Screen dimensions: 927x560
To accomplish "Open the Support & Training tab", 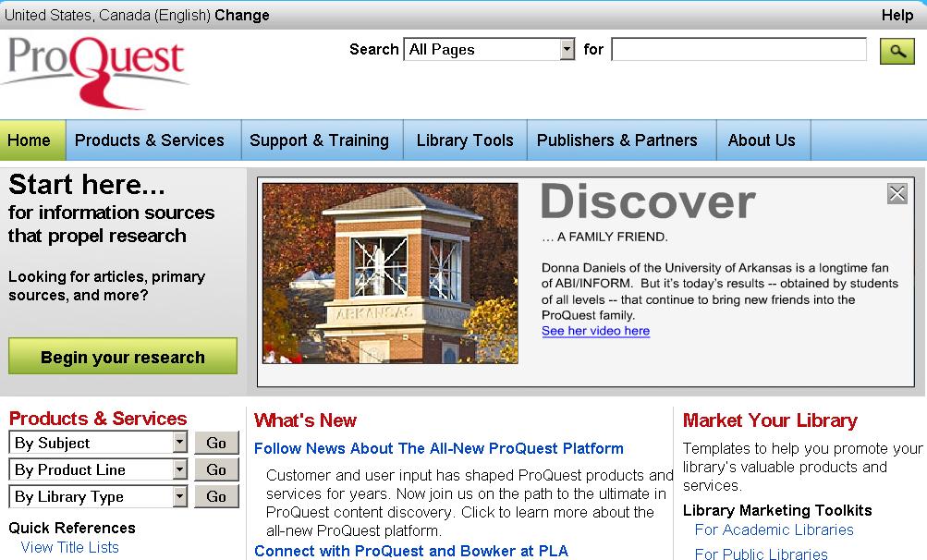I will [x=322, y=140].
